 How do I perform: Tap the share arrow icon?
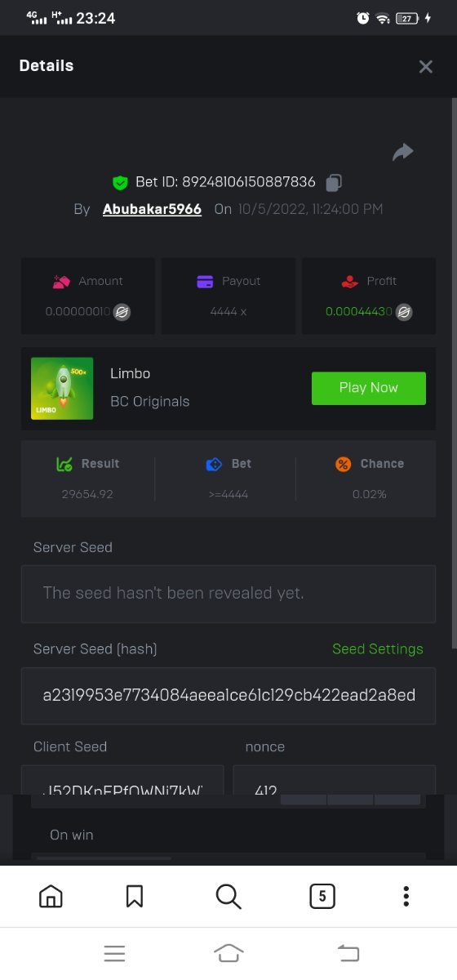click(x=403, y=152)
